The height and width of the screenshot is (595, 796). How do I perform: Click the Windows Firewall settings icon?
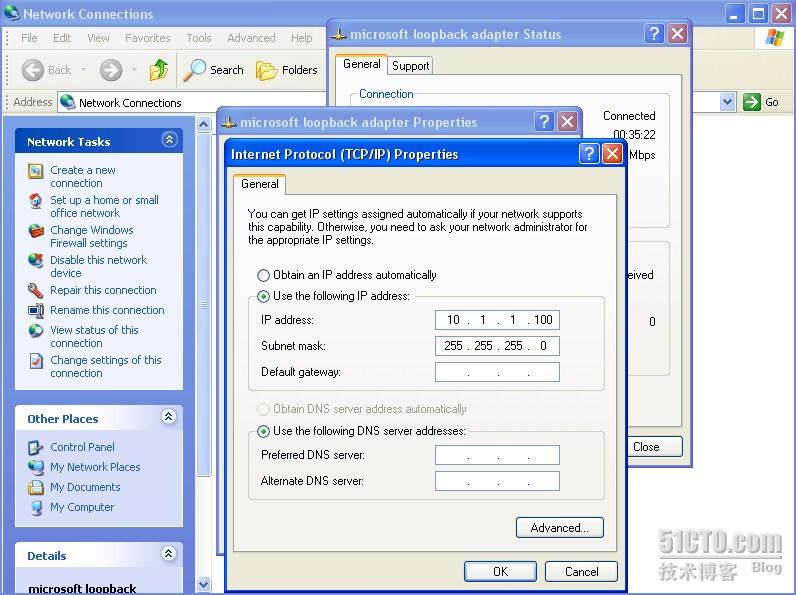(36, 231)
